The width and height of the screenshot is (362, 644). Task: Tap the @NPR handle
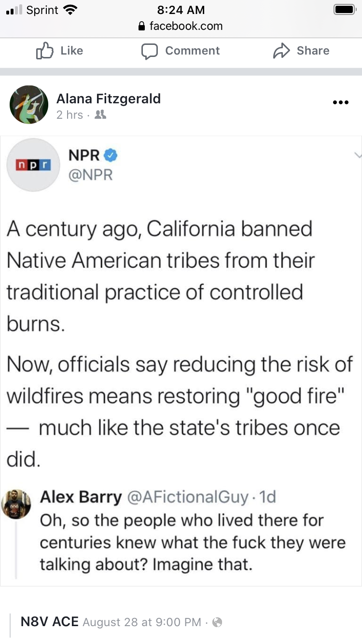(90, 175)
